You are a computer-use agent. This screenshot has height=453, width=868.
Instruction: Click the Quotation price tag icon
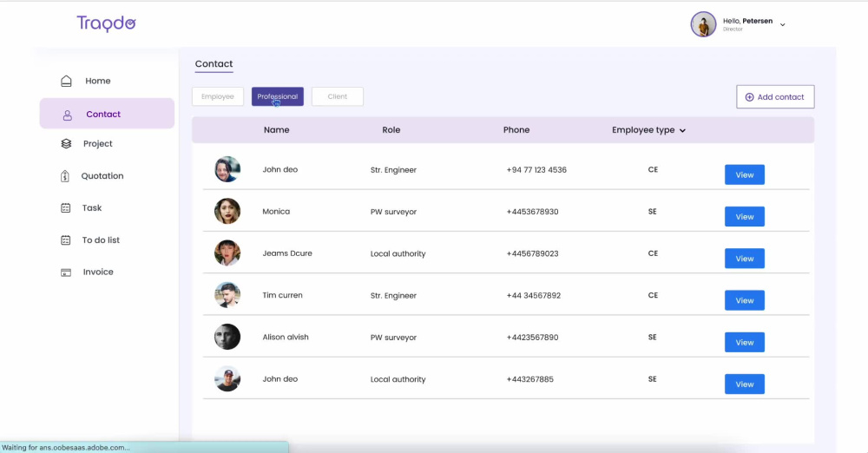click(x=65, y=176)
